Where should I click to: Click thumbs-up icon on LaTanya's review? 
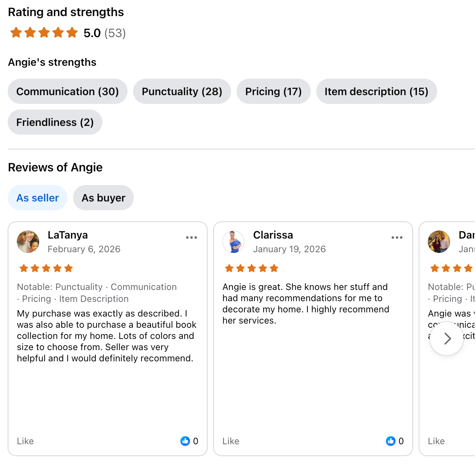(x=185, y=441)
